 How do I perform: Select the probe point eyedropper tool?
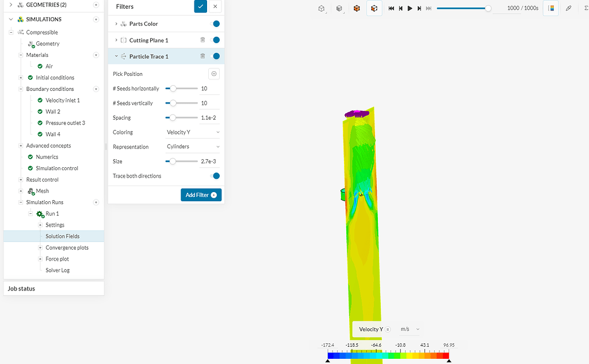click(x=568, y=9)
